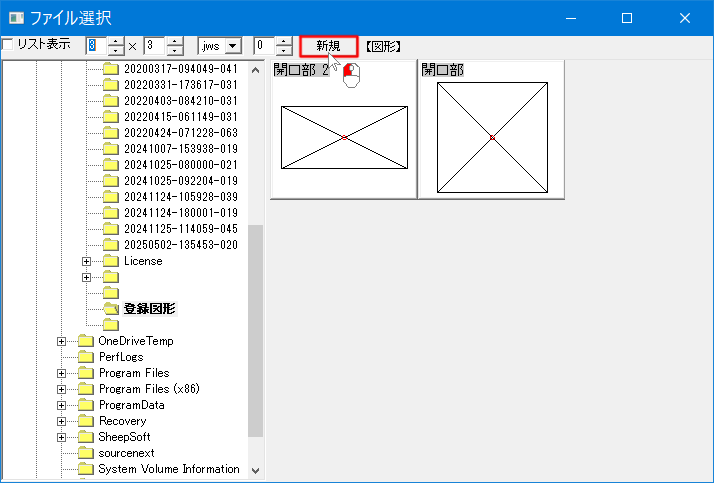Click the ProgramData folder icon
The height and width of the screenshot is (483, 714).
click(x=86, y=405)
